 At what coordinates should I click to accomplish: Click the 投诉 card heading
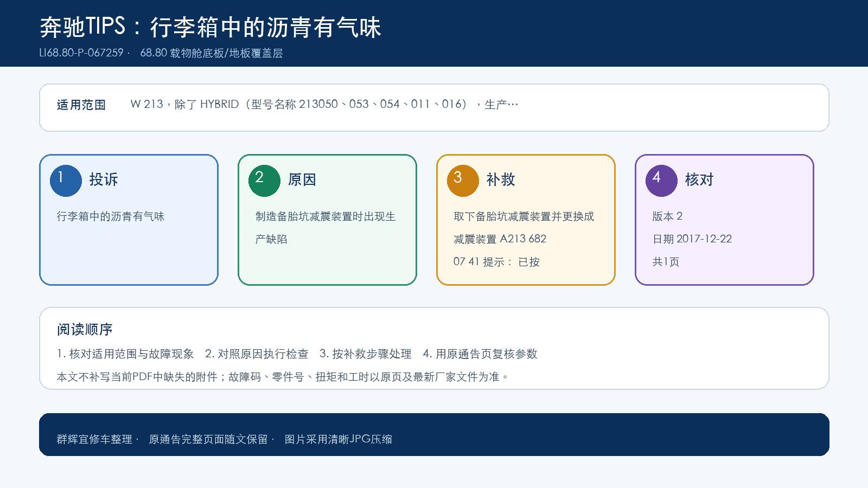click(104, 179)
